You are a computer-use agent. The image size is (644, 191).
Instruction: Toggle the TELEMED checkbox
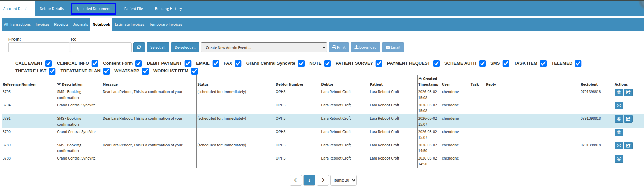point(578,63)
